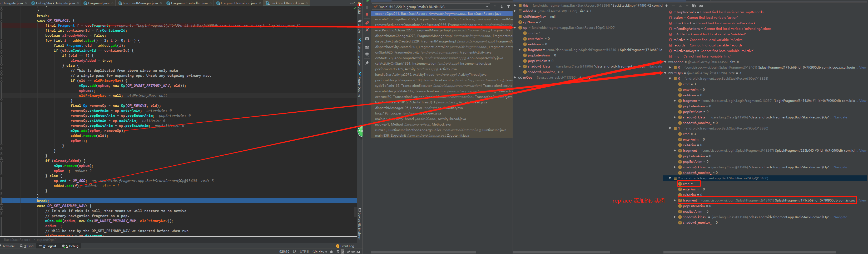Toggle the read-only lock icon in the status bar
The height and width of the screenshot is (254, 868).
pyautogui.click(x=331, y=251)
